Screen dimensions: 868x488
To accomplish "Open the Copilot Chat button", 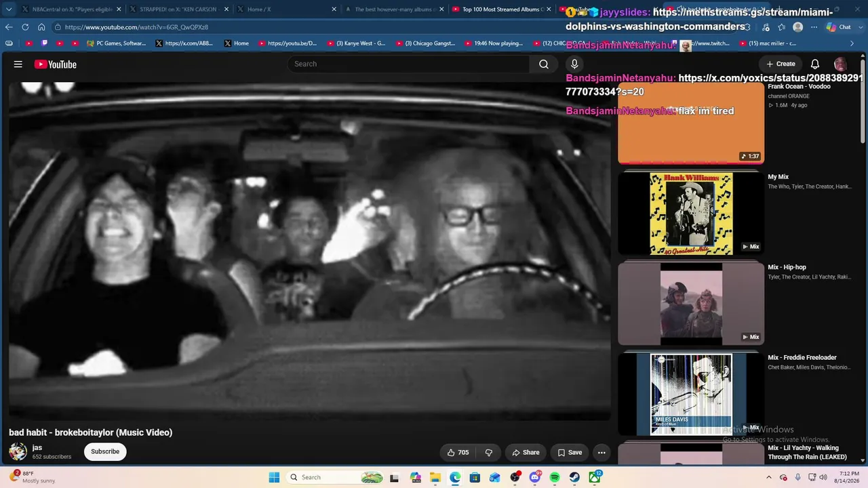I will coord(839,27).
